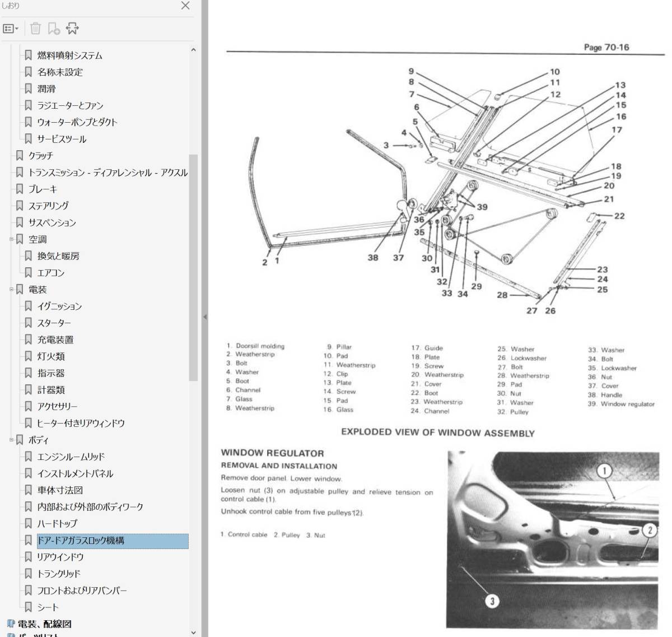Click the find current bookmark icon
This screenshot has height=637, width=672.
(x=72, y=28)
